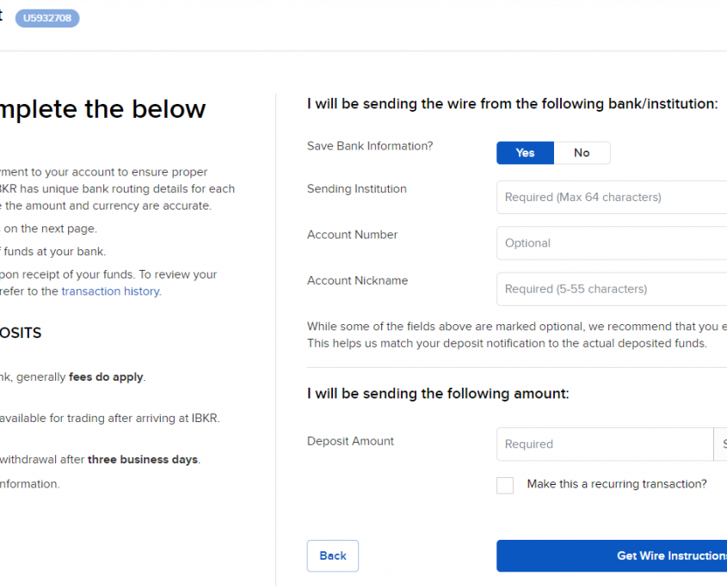
Task: Click the U5932708 account ID badge
Action: [x=47, y=17]
